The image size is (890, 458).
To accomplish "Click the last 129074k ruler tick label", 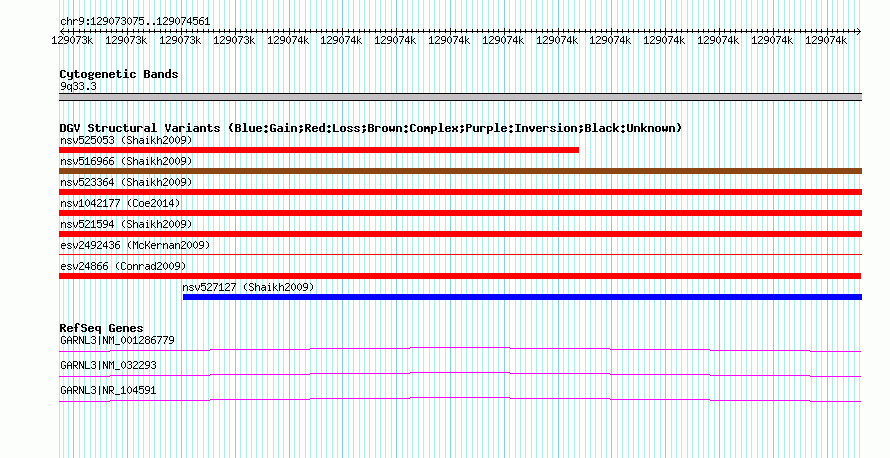I will tap(826, 40).
